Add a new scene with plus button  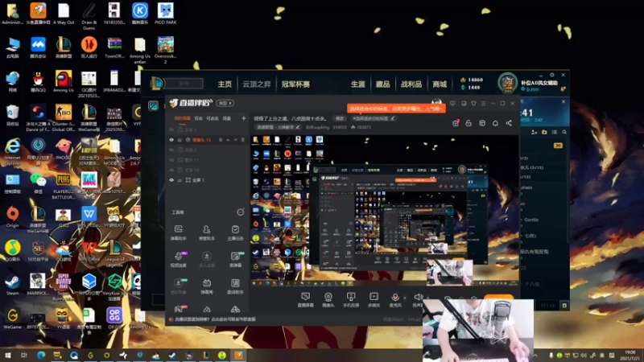point(244,118)
